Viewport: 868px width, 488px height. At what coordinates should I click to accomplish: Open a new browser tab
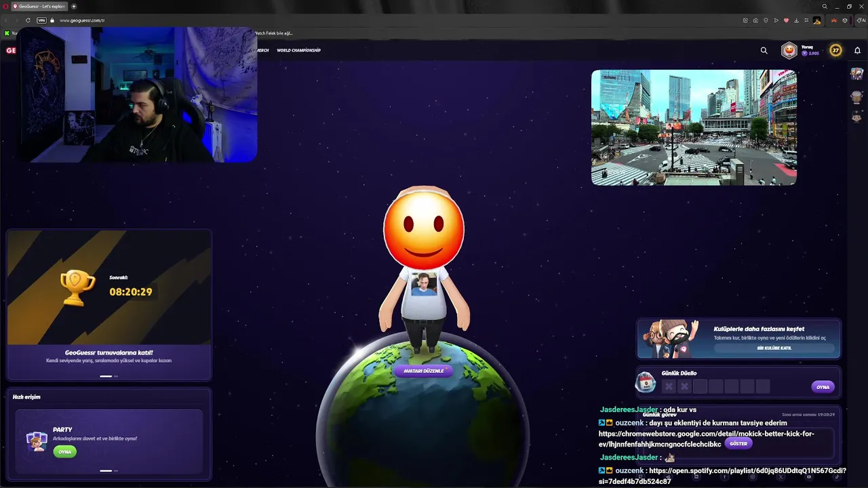click(x=74, y=6)
